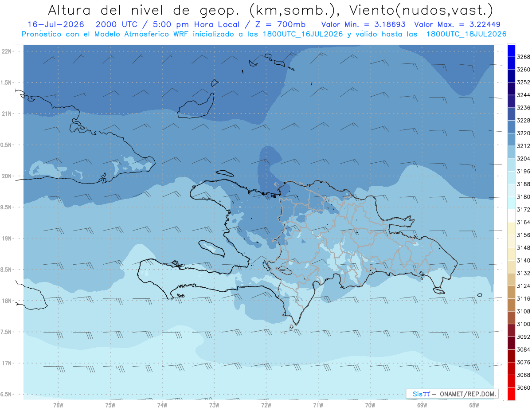
Task: Click the latitude axis label "22N"
Action: pos(7,51)
